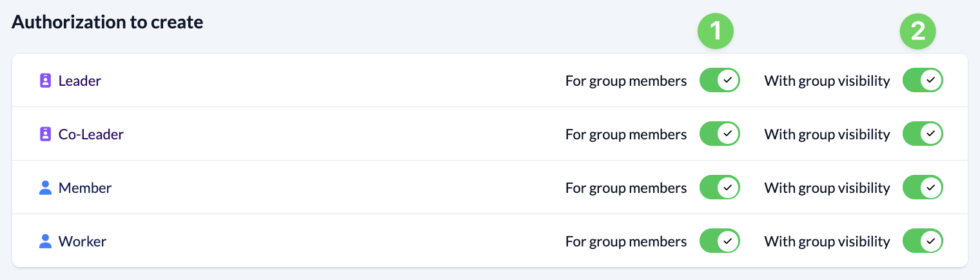980x280 pixels.
Task: Click the Worker person icon
Action: pos(45,241)
